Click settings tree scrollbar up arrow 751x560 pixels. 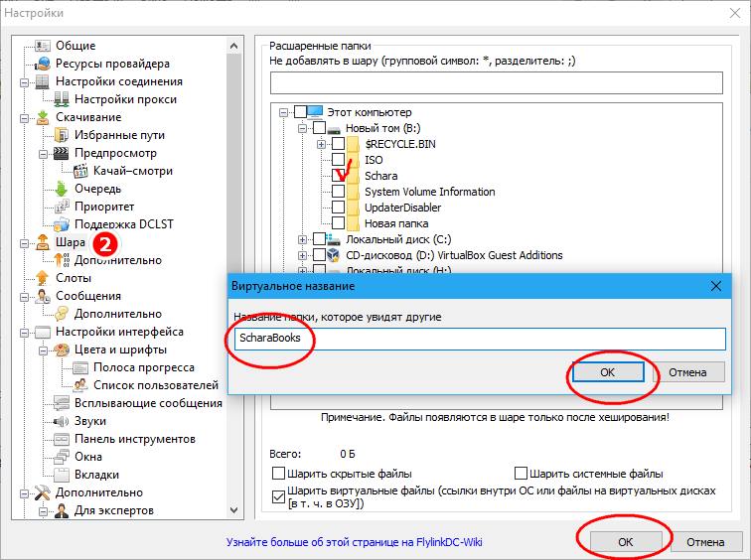[233, 46]
